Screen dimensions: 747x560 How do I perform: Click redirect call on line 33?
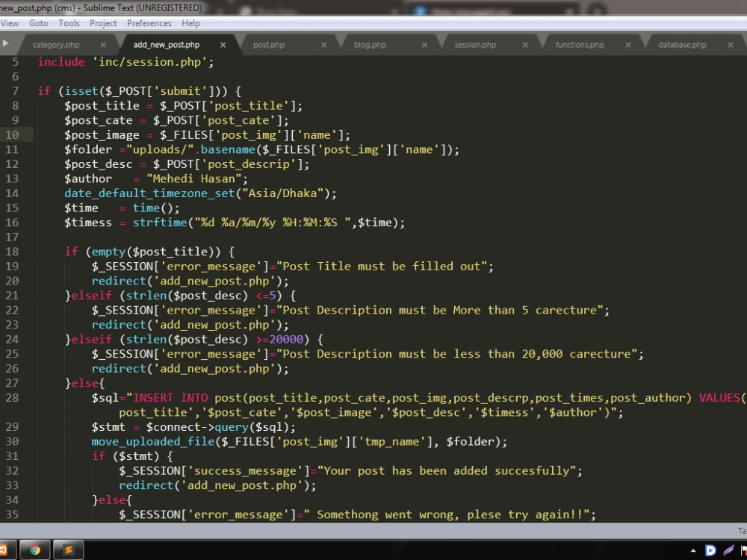click(217, 486)
